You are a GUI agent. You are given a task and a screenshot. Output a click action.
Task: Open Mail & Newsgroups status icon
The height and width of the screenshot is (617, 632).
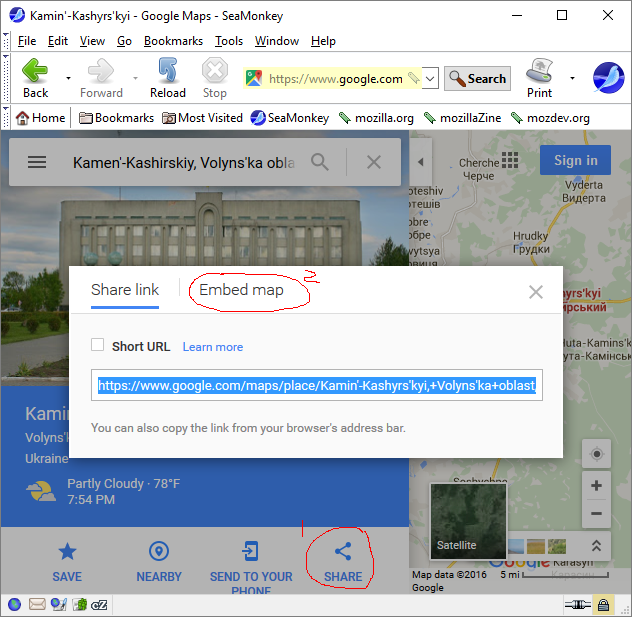point(37,605)
